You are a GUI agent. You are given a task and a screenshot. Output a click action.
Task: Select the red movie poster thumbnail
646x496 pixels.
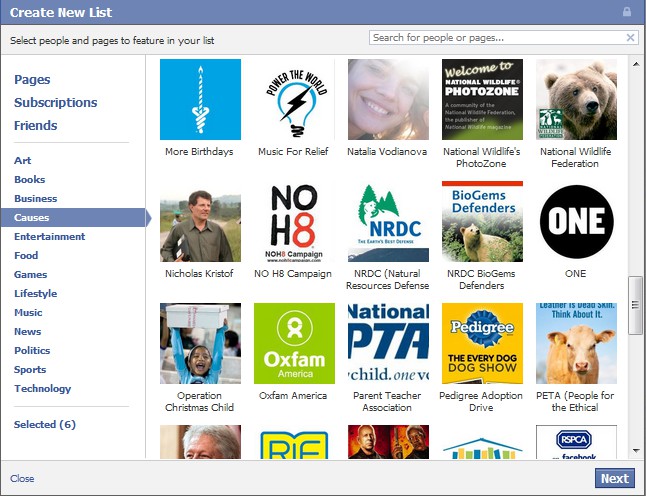pos(388,442)
